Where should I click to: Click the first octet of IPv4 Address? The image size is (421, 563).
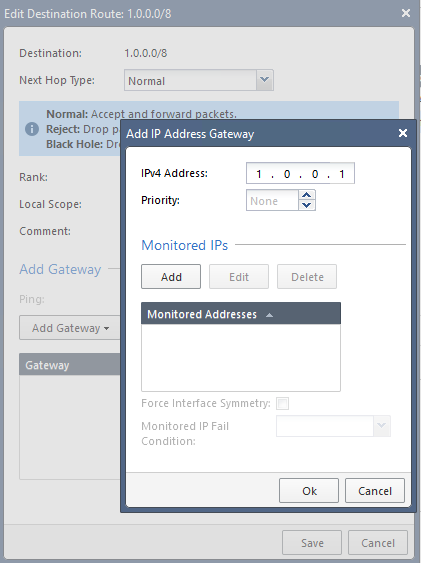pyautogui.click(x=259, y=174)
